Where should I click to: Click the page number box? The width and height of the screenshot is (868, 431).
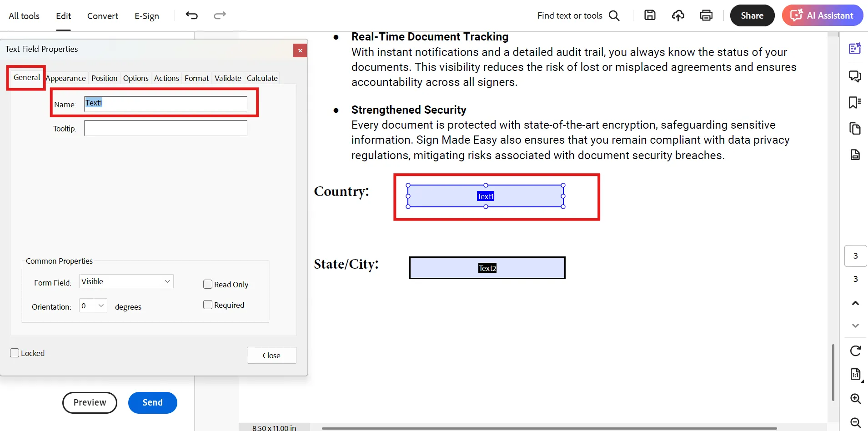[855, 256]
